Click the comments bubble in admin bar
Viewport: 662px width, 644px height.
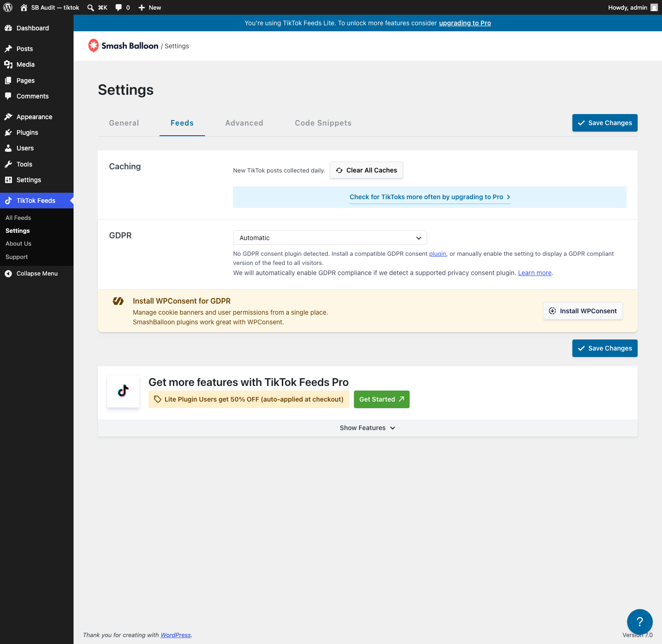pos(119,7)
